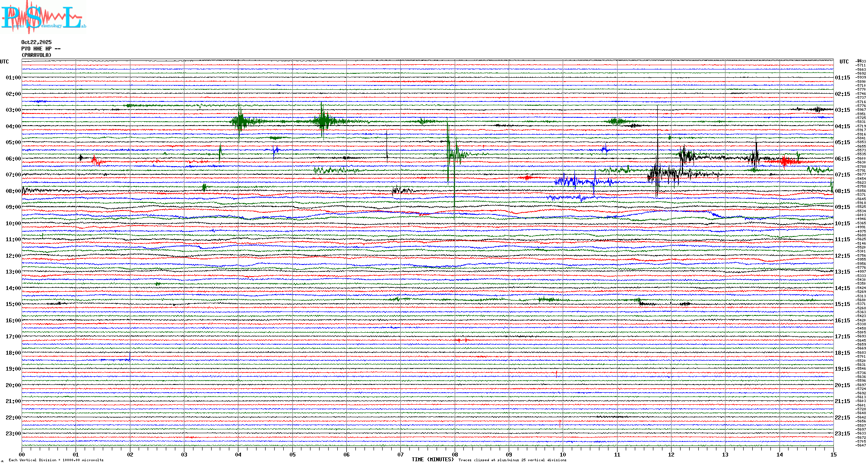This screenshot has height=466, width=868.
Task: Click the 12:00 hour label on left
Action: click(13, 256)
